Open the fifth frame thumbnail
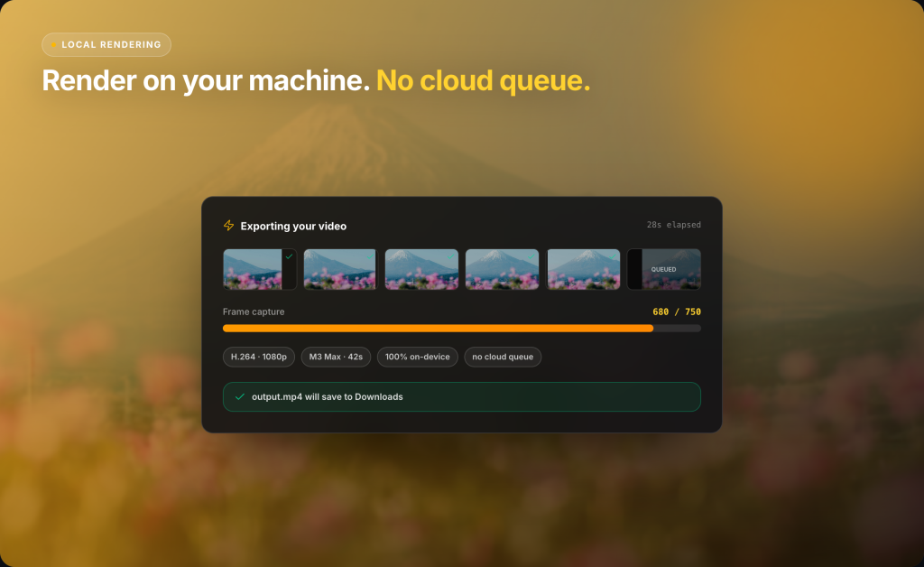 [584, 269]
